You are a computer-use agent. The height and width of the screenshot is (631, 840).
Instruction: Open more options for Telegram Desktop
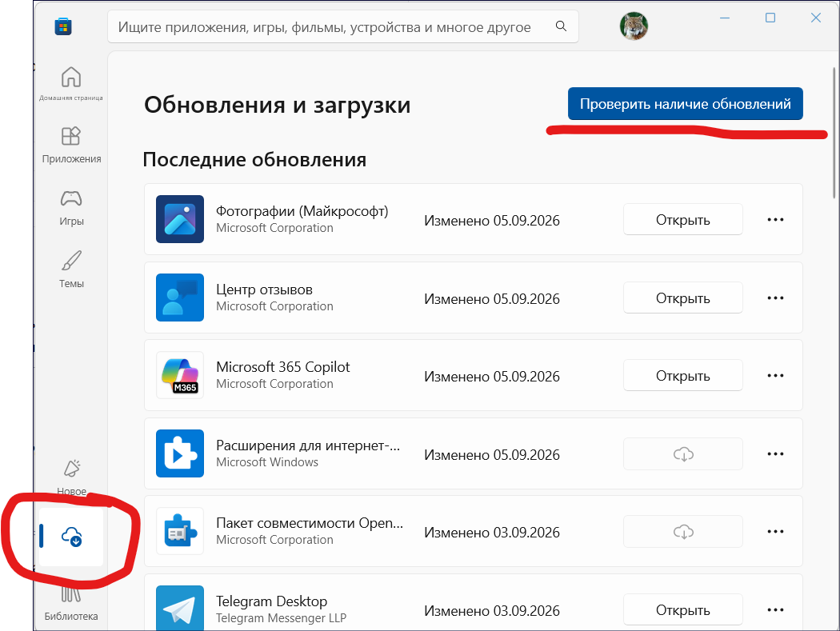(x=775, y=609)
